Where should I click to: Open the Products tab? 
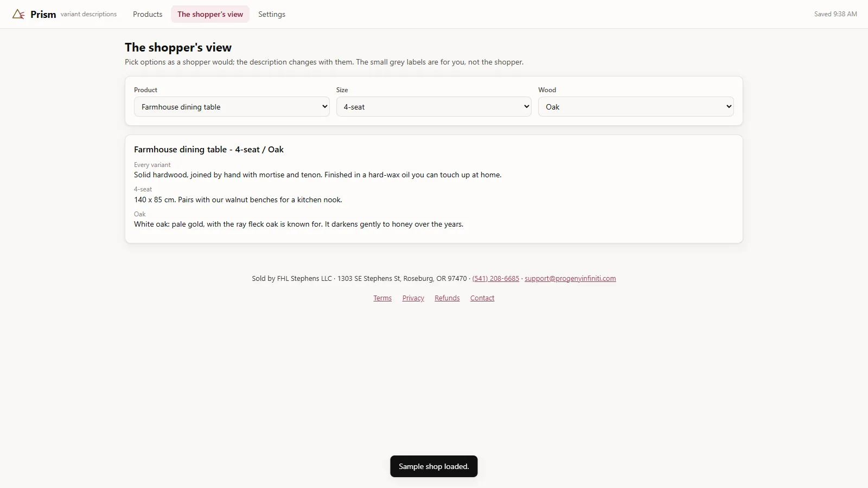coord(148,14)
